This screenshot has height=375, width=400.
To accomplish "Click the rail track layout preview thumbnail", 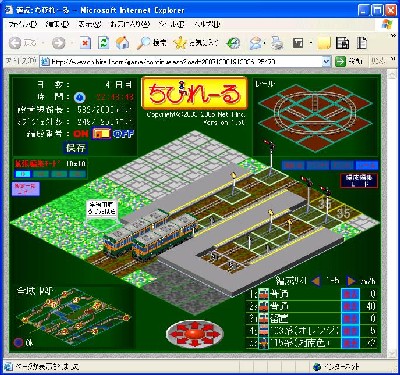I will 315,117.
